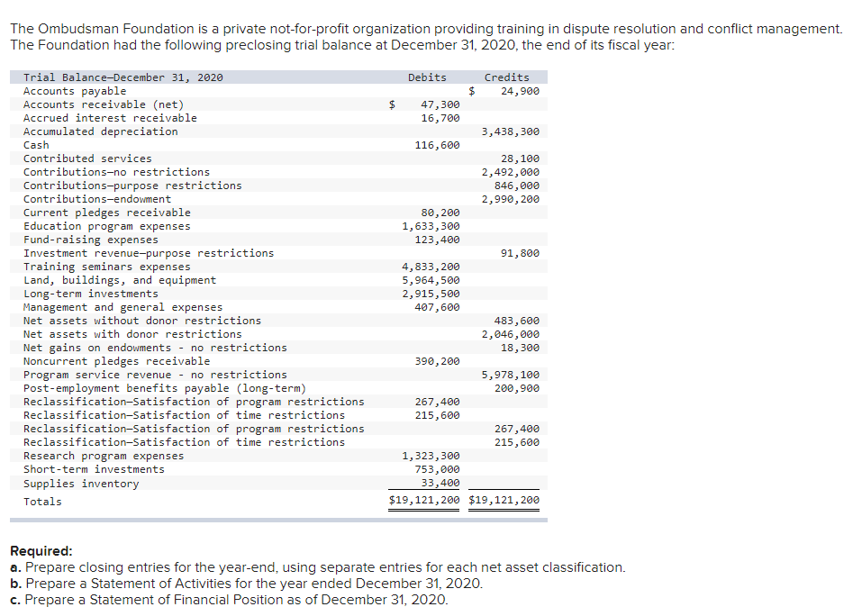This screenshot has height=616, width=862.
Task: Click 'Net gains on endowments - no restrictions'
Action: (x=155, y=348)
